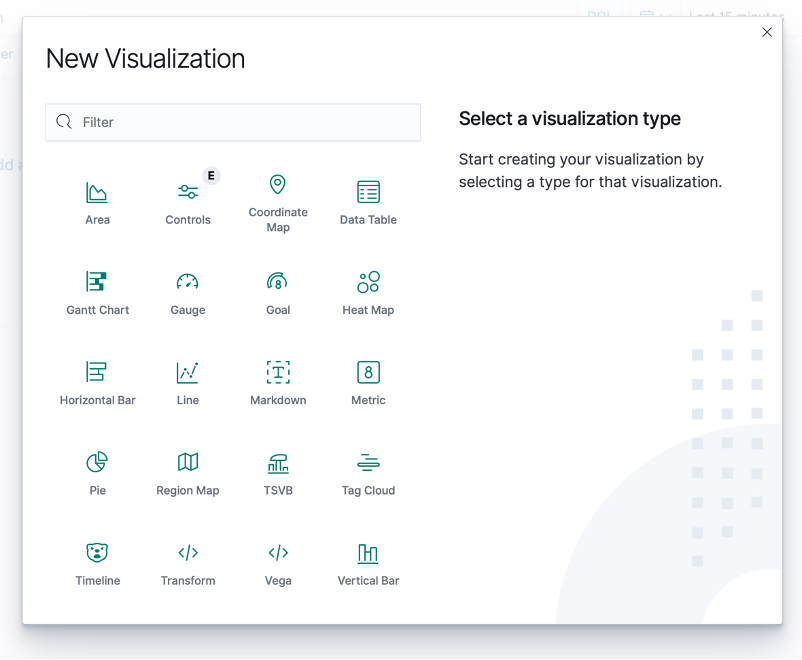Pick the Pie chart visualization

tap(97, 474)
